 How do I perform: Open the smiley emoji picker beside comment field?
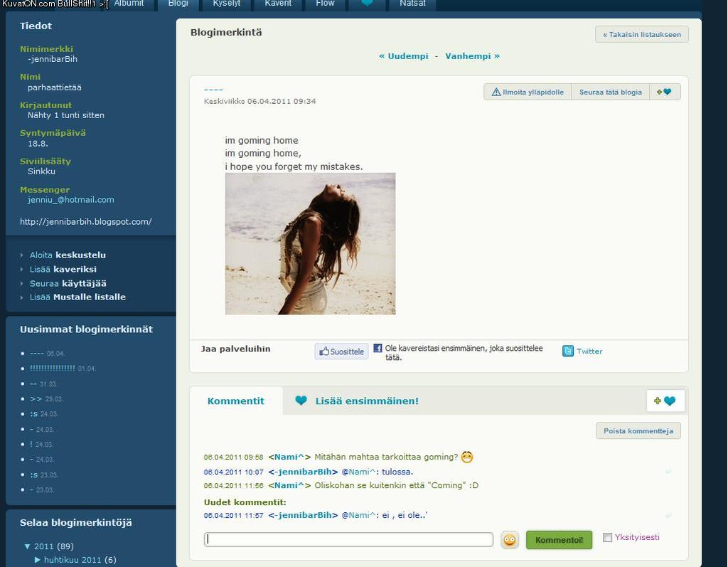pyautogui.click(x=510, y=540)
